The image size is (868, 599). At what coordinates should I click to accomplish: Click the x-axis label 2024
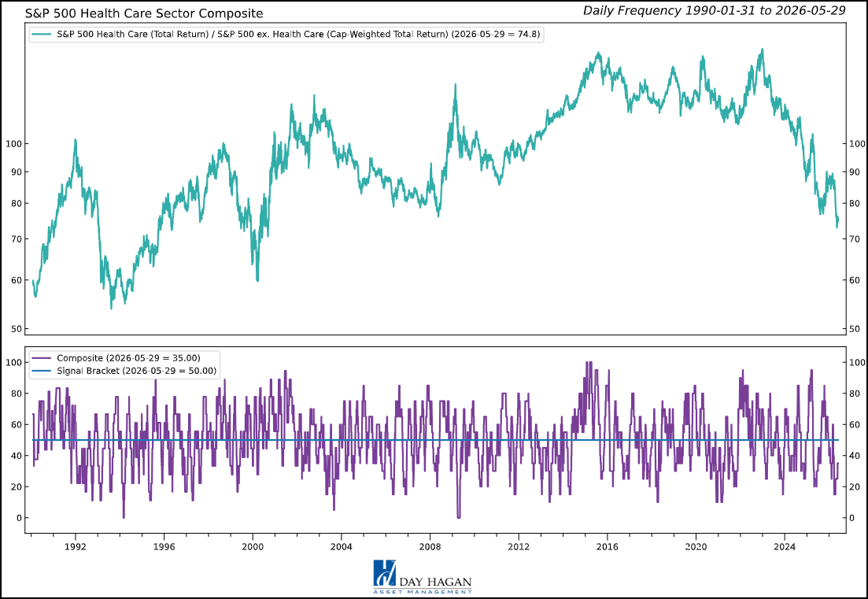(x=785, y=547)
